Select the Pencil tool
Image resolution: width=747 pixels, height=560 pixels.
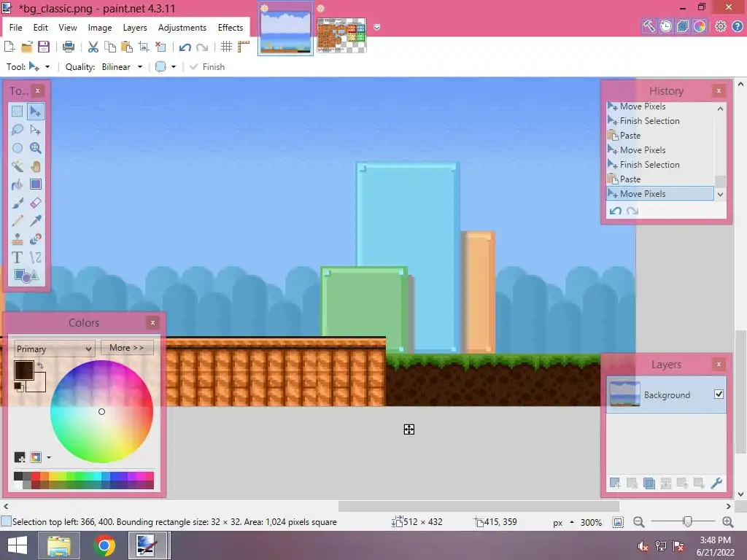[x=18, y=221]
